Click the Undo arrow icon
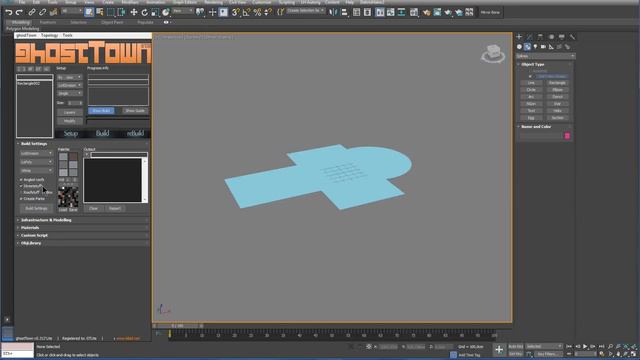 pyautogui.click(x=9, y=12)
